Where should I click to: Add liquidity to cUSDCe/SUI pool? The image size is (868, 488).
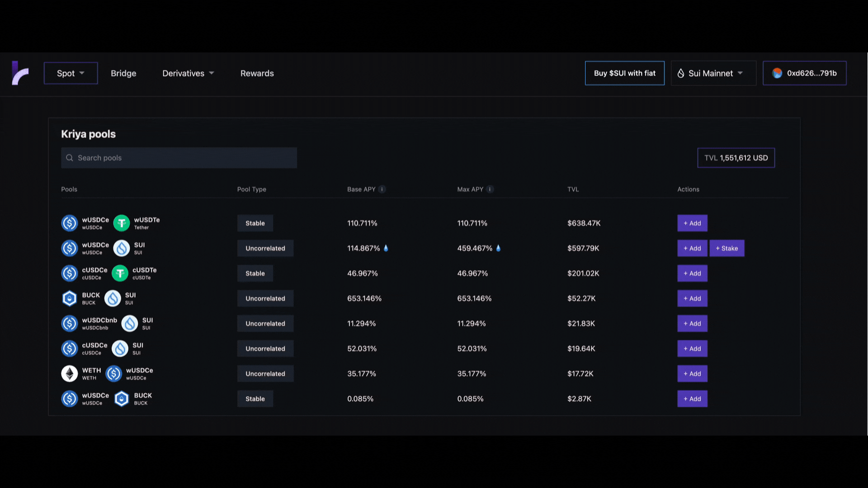[x=692, y=348]
